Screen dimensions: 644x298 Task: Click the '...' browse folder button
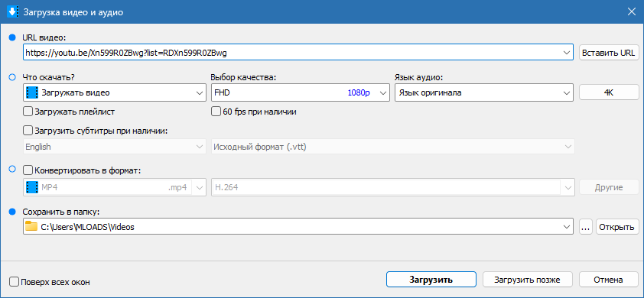point(586,227)
